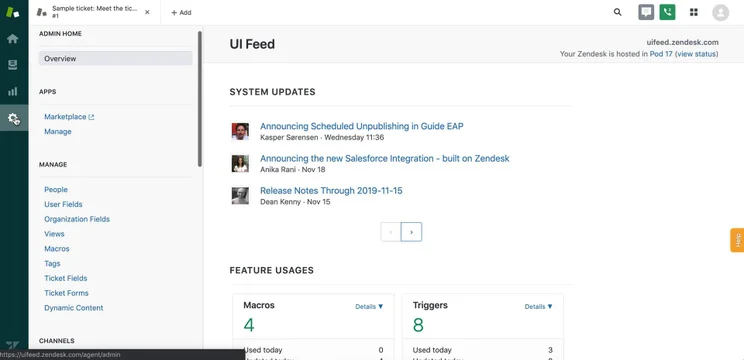Expand Details for Macros usage
Screen dimensions: 744x360
pos(369,306)
